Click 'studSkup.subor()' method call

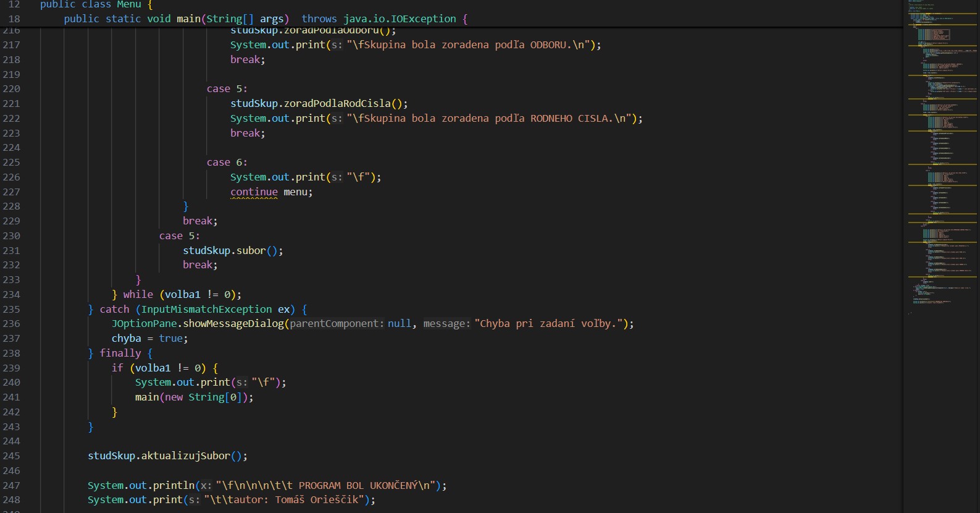[232, 250]
